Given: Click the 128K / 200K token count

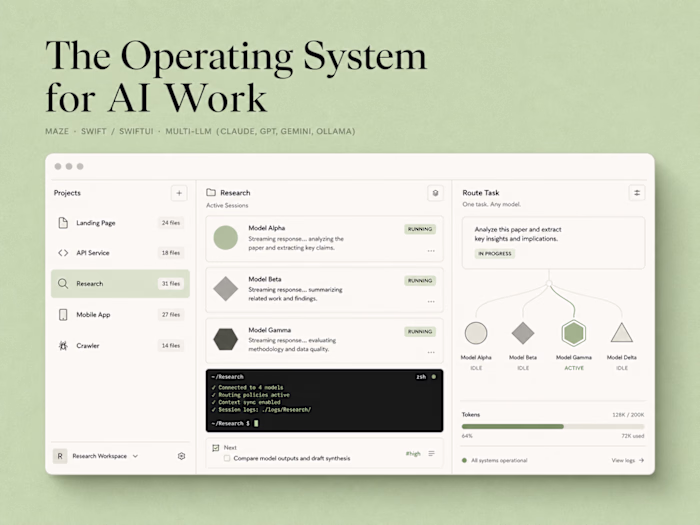Looking at the screenshot, I should (x=628, y=415).
